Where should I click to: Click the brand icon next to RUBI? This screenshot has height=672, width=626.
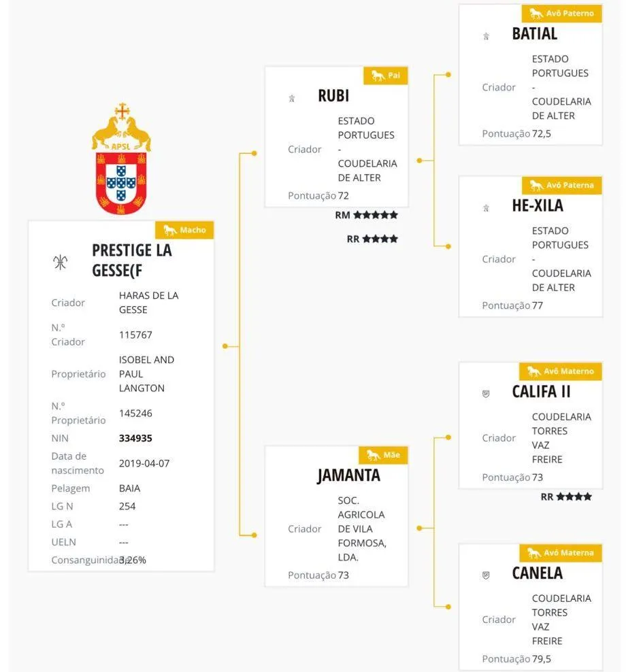click(x=292, y=99)
